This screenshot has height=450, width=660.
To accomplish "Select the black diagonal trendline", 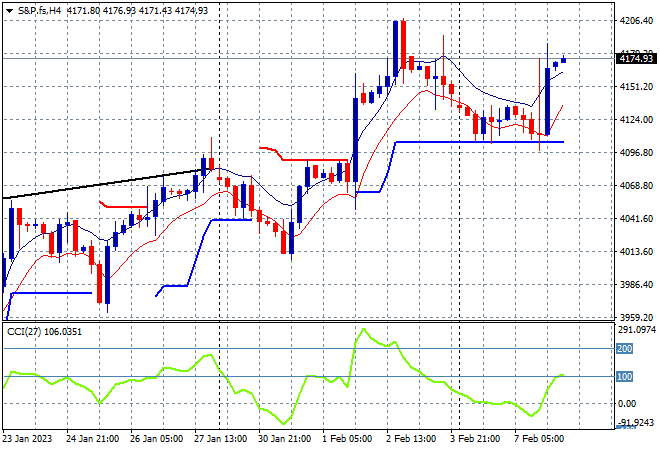I will pyautogui.click(x=100, y=184).
